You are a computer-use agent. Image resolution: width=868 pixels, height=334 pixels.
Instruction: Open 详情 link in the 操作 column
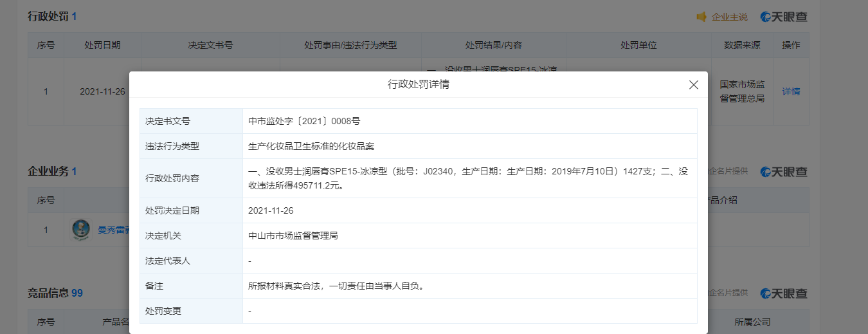coord(791,91)
